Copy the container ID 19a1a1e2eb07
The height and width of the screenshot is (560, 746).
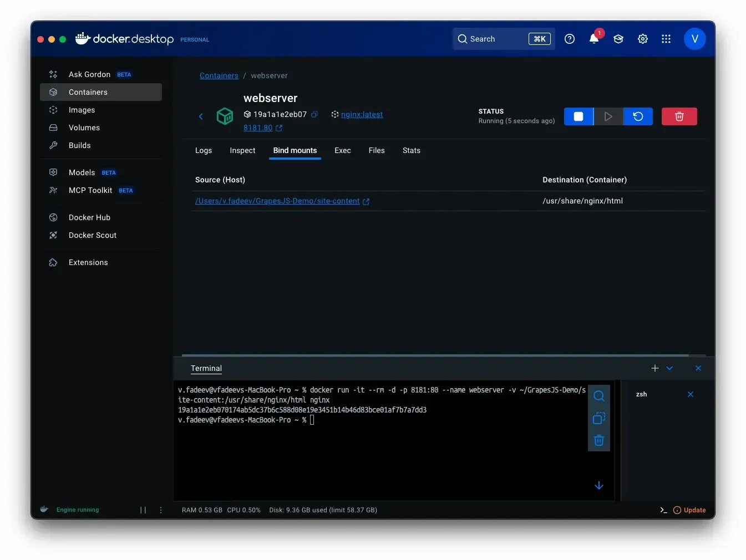tap(314, 115)
